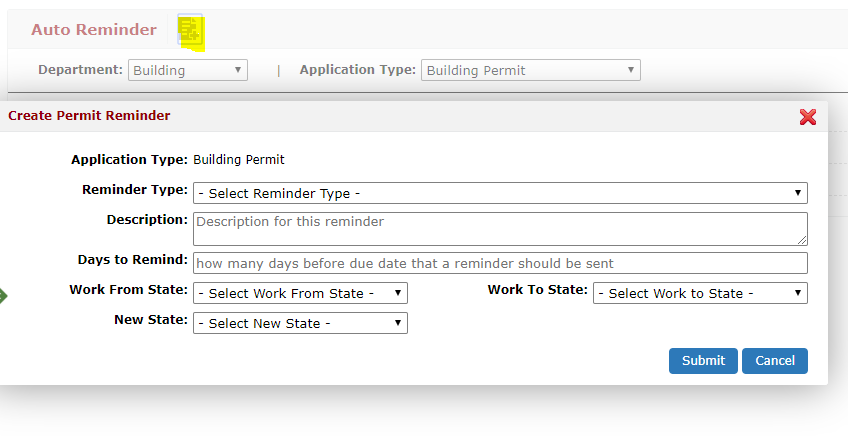Viewport: 848px width, 436px height.
Task: Close the Create Permit Reminder dialog
Action: pyautogui.click(x=807, y=117)
